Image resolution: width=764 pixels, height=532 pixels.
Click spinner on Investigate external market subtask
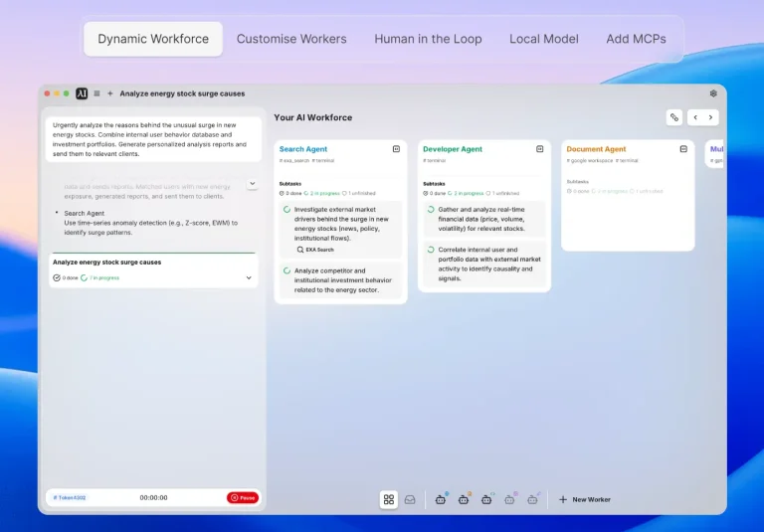286,210
